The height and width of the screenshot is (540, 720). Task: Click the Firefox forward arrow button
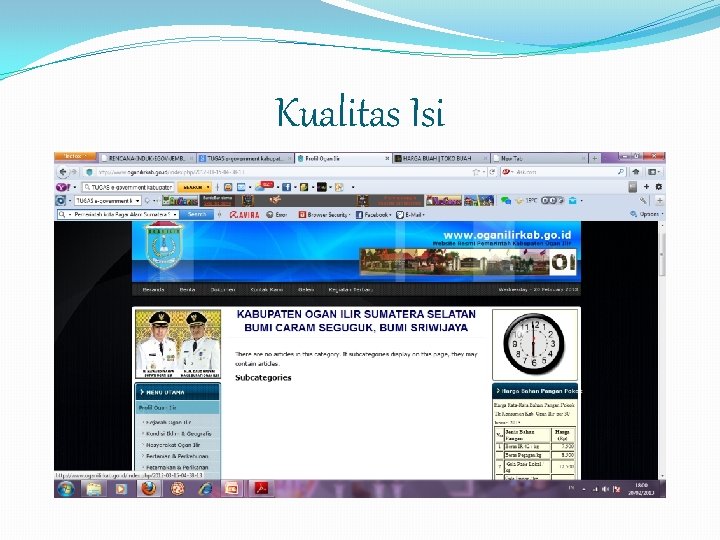point(73,172)
